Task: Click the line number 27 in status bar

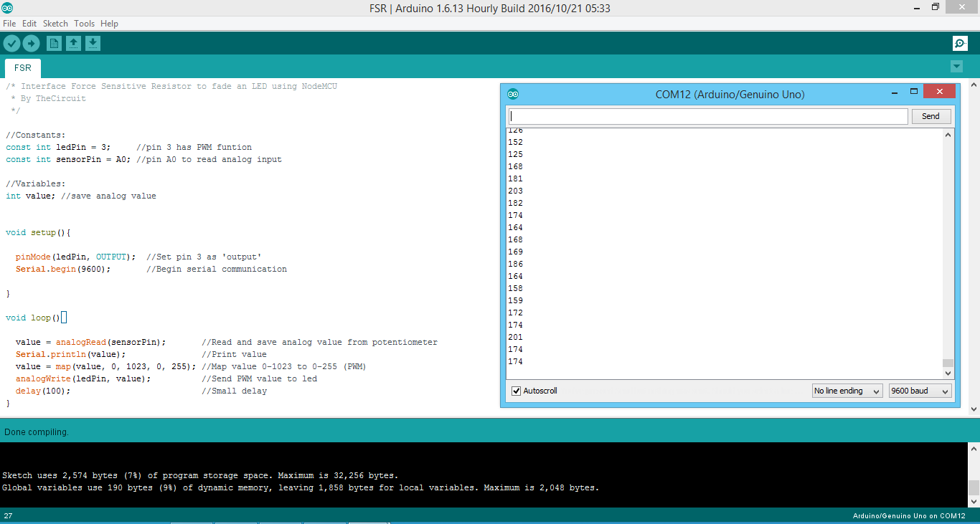Action: point(8,516)
